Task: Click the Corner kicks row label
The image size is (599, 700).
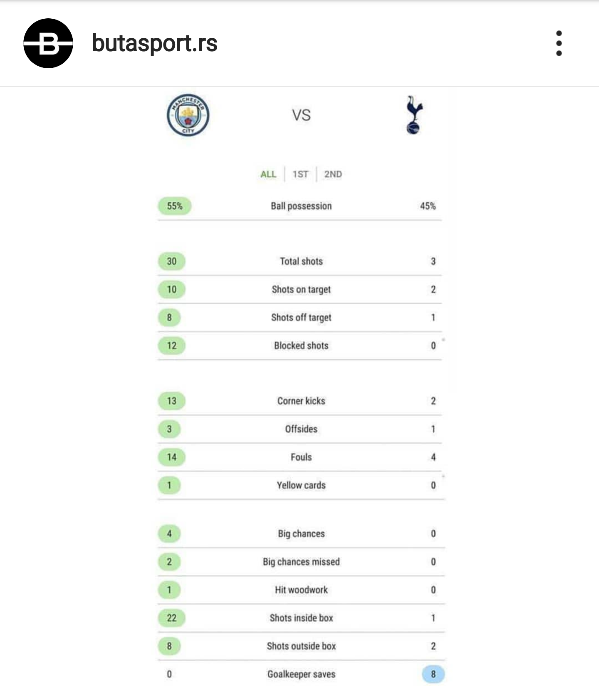Action: point(301,401)
